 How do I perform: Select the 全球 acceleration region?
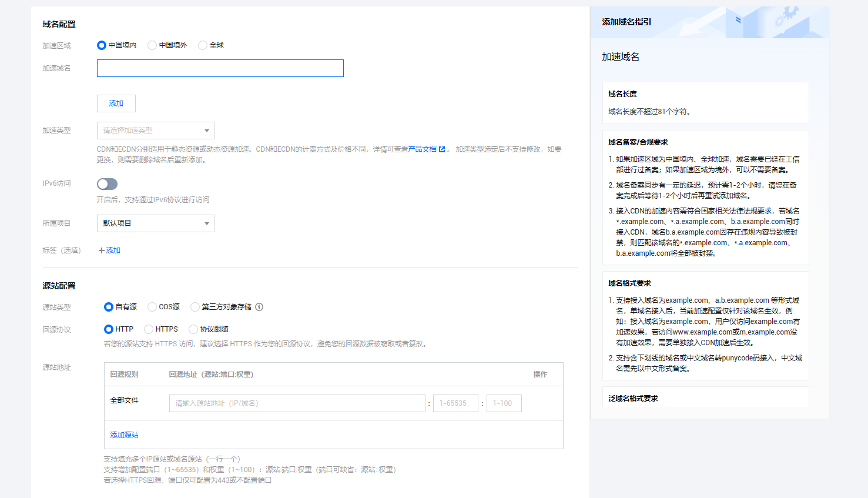click(x=203, y=45)
